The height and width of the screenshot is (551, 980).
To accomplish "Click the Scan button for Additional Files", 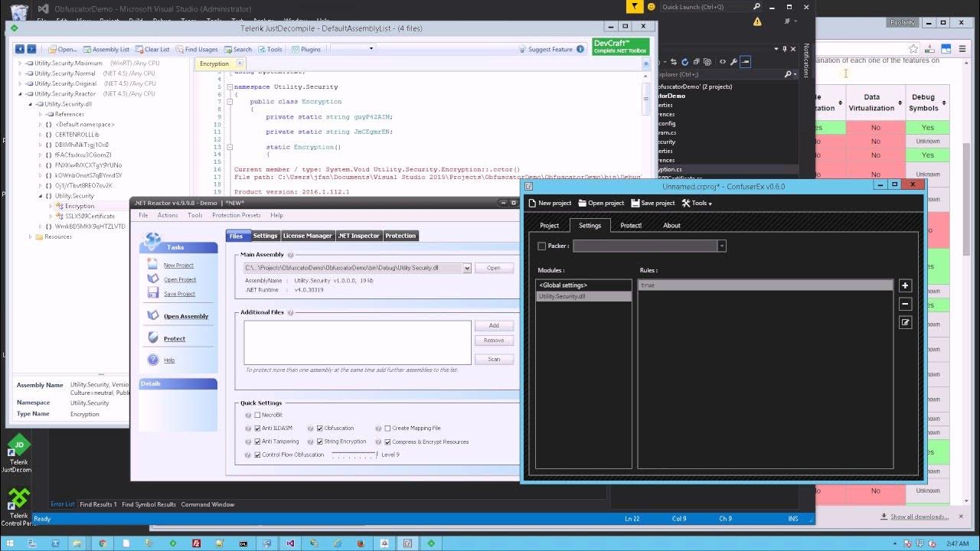I will coord(494,359).
